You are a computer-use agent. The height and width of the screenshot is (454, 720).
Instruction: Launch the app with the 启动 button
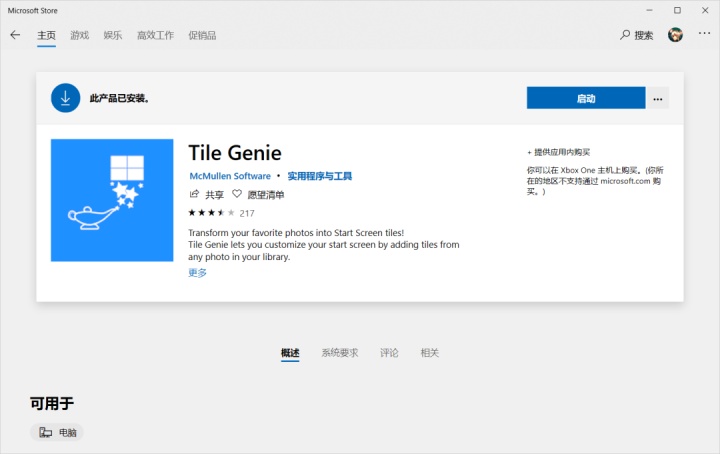[586, 98]
